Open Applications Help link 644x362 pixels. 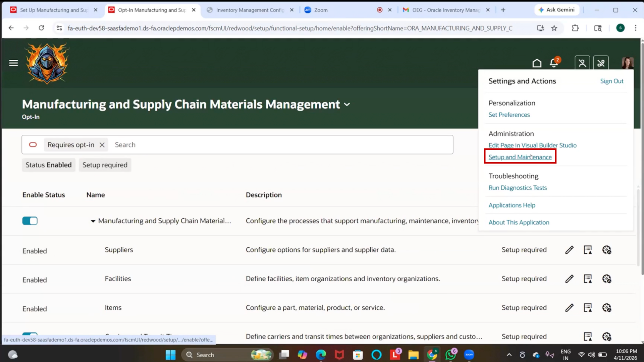tap(512, 205)
